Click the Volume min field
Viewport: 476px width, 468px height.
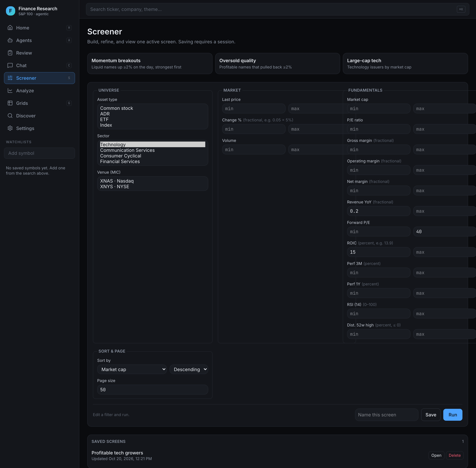pos(254,149)
